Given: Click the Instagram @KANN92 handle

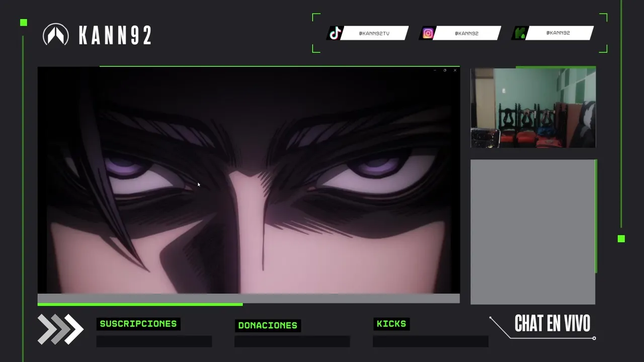Looking at the screenshot, I should [466, 33].
